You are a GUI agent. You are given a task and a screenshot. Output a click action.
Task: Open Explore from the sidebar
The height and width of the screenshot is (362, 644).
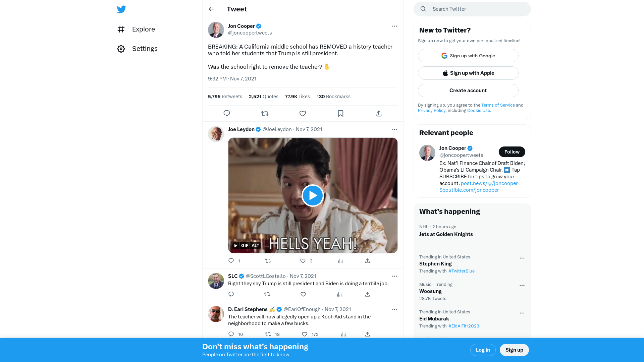tap(136, 29)
